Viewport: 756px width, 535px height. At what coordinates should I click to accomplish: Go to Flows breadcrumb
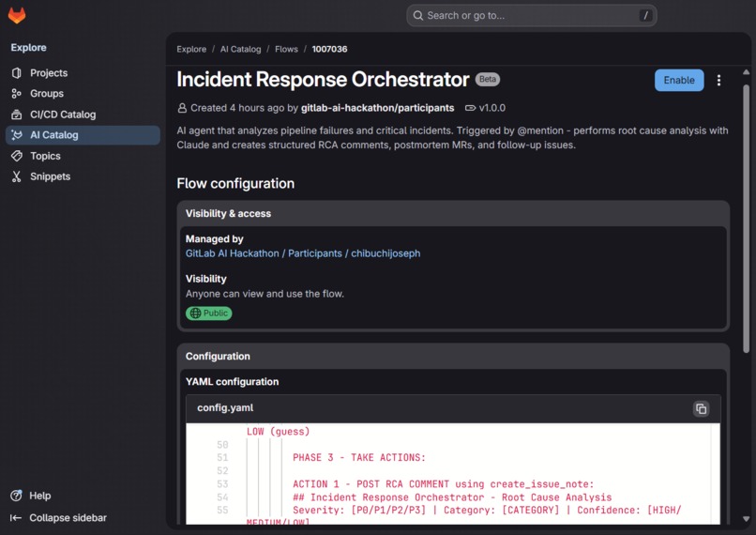pyautogui.click(x=286, y=49)
